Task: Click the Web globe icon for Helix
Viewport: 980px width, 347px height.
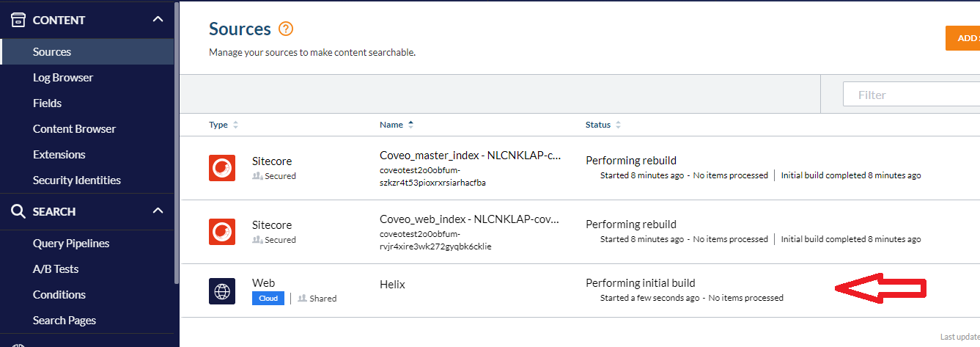Action: click(222, 291)
